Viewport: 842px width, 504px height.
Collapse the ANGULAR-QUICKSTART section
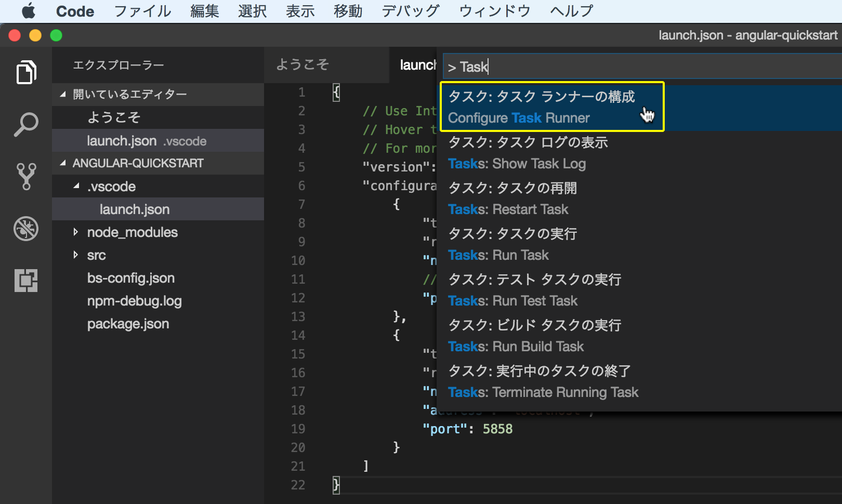point(158,163)
